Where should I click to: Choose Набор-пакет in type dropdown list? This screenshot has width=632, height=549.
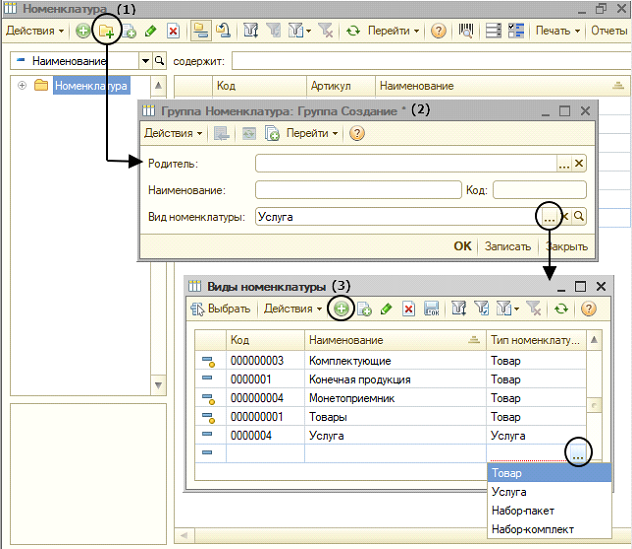click(x=549, y=510)
